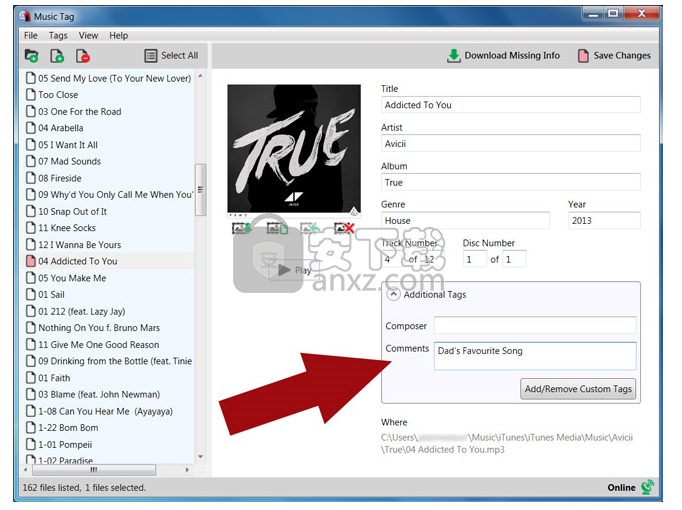Open the Tags menu
The image size is (682, 510).
pyautogui.click(x=58, y=36)
